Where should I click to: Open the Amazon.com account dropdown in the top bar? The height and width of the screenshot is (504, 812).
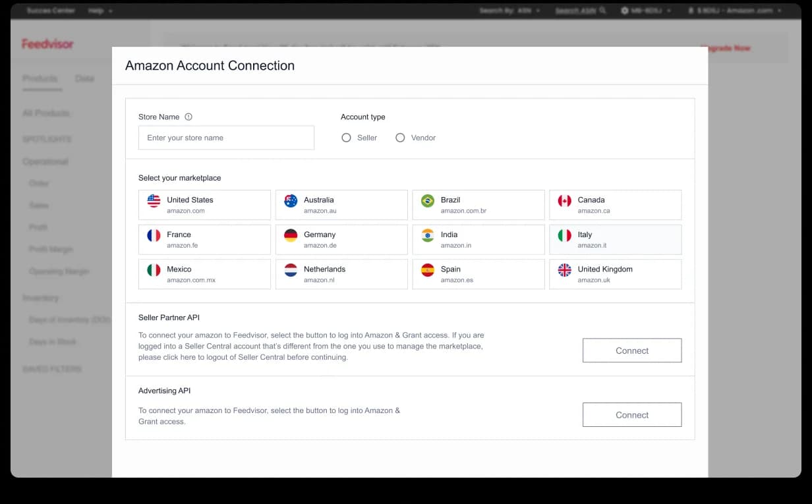735,11
